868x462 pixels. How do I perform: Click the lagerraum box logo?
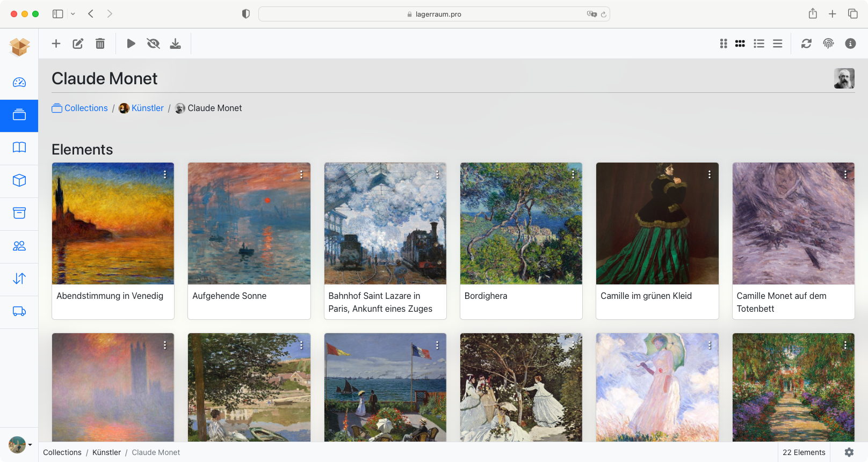coord(19,47)
